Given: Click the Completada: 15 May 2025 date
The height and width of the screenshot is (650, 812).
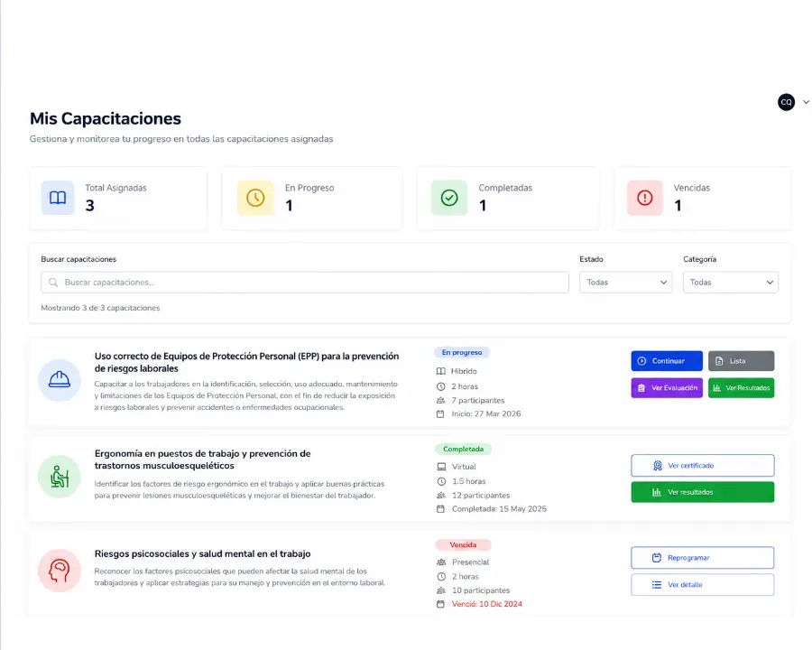Looking at the screenshot, I should (499, 509).
